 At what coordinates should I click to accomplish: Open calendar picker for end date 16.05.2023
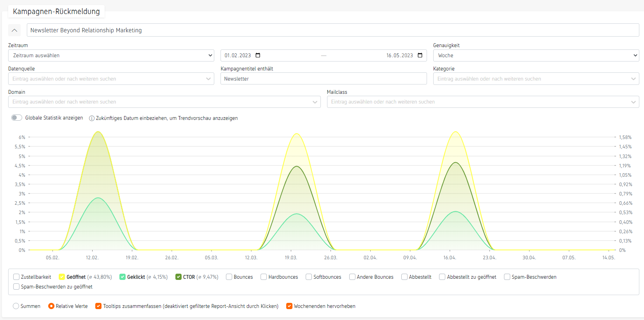420,55
